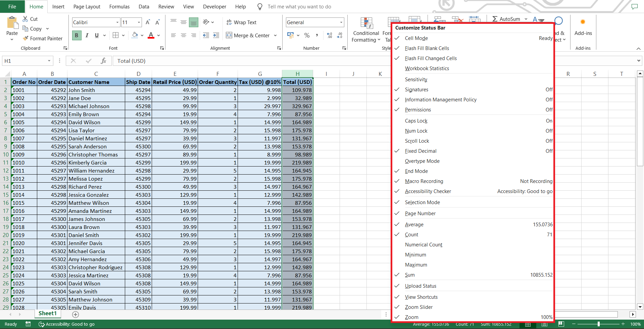Toggle Zoom Slider option
The image size is (644, 329).
point(473,307)
